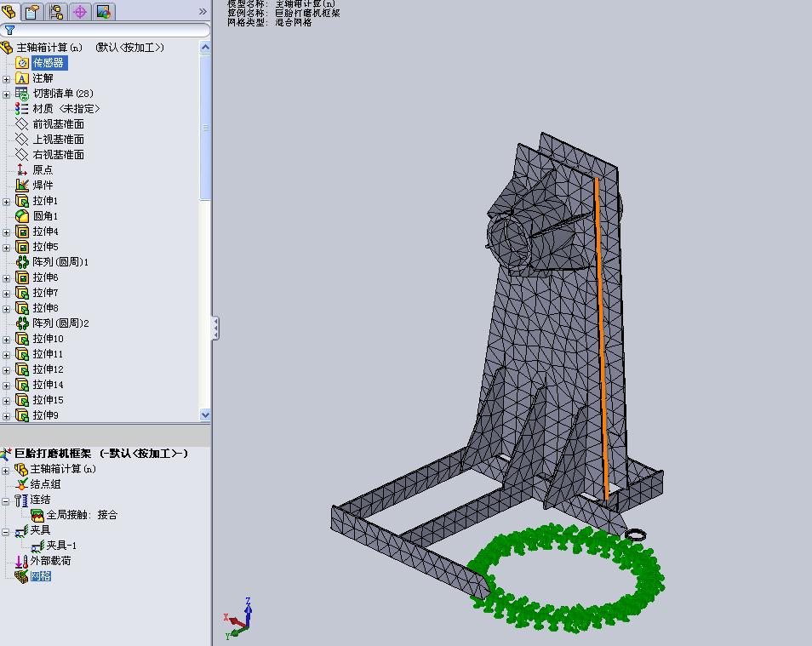Viewport: 812px width, 646px height.
Task: Show more manager tabs via chevron
Action: tap(203, 11)
